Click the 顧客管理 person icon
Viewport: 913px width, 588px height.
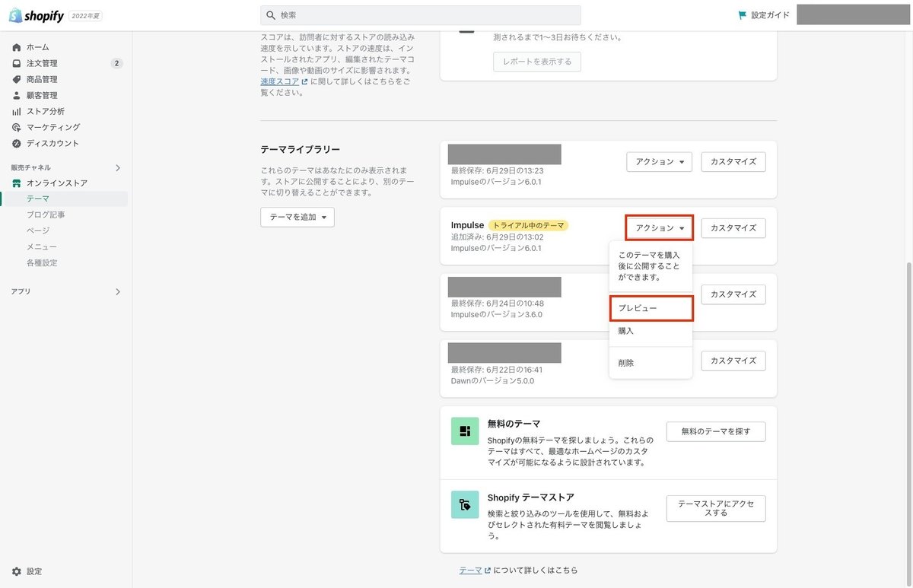click(x=17, y=95)
